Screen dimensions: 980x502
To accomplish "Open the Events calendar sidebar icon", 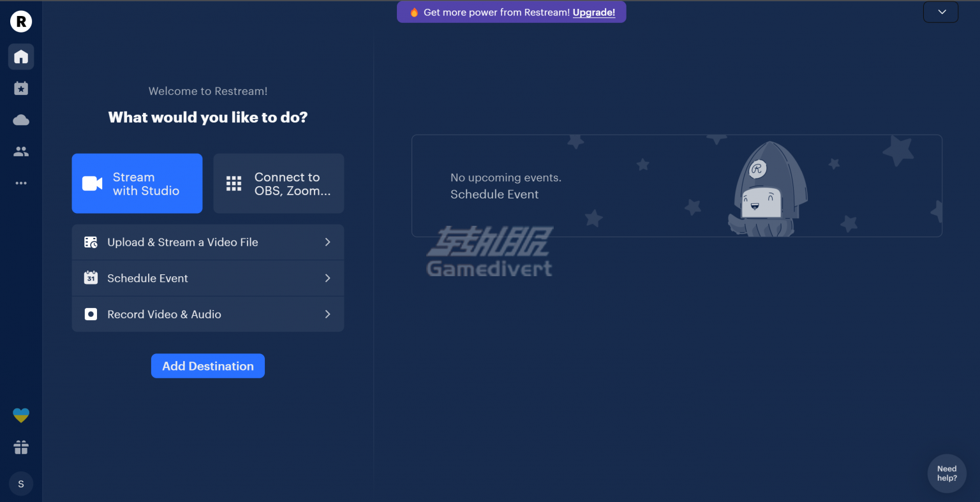I will pyautogui.click(x=21, y=88).
